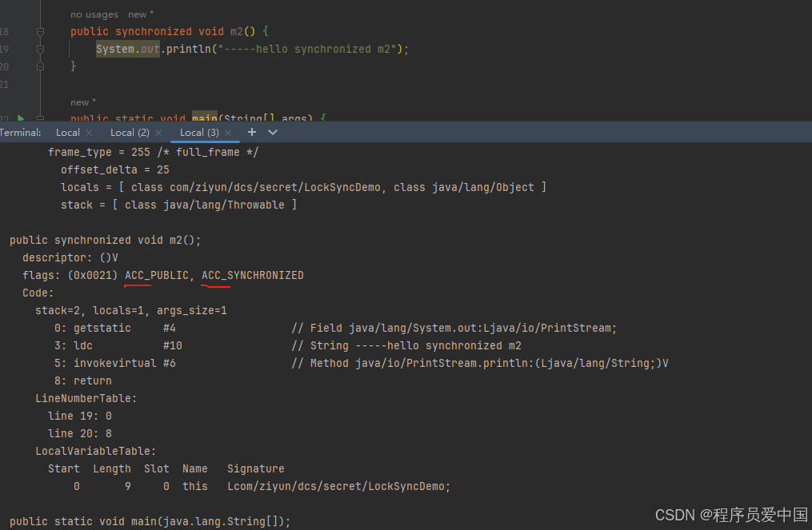The image size is (812, 530).
Task: Switch to the Local terminal tab
Action: pos(68,133)
